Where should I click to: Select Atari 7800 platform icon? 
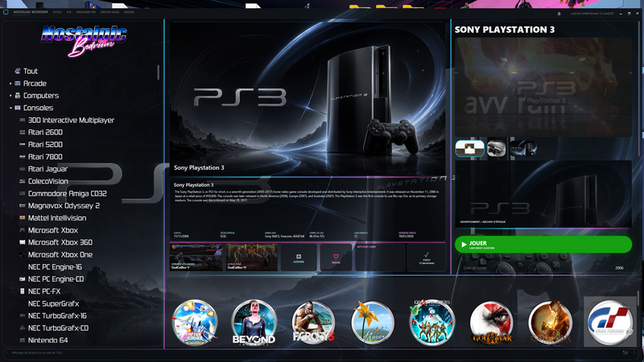pyautogui.click(x=23, y=157)
